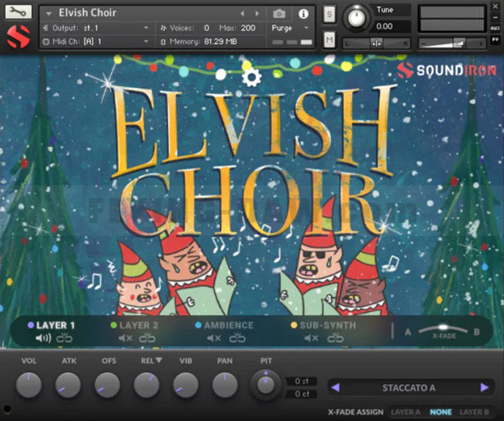504x421 pixels.
Task: Unmute the Sub-Synth speaker icon
Action: 311,338
